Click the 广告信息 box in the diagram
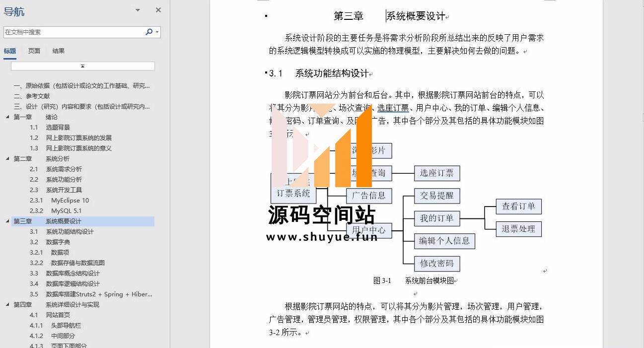Screen dimensions: 644x348 (369, 196)
